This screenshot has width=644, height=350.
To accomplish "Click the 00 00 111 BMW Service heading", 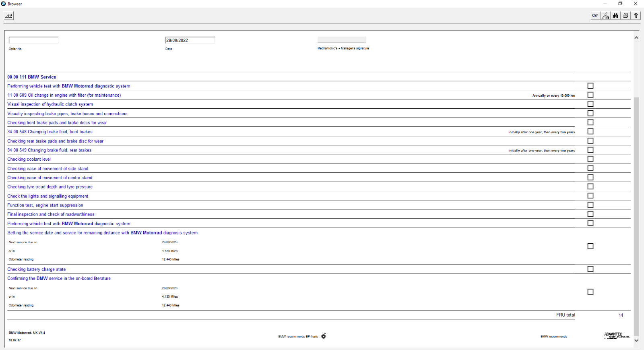I will [x=32, y=77].
